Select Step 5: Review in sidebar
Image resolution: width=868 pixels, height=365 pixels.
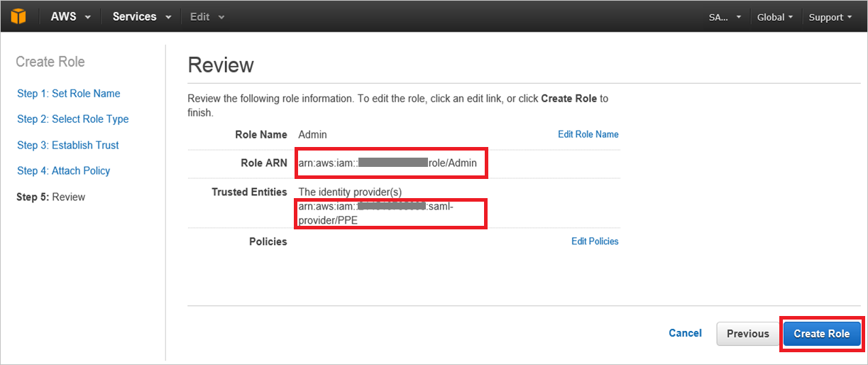pos(50,197)
